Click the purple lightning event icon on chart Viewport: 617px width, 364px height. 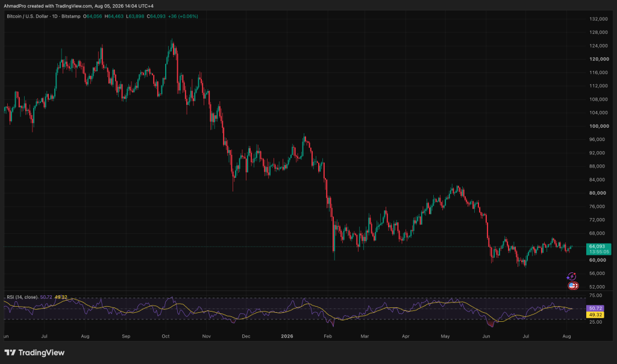pos(571,277)
